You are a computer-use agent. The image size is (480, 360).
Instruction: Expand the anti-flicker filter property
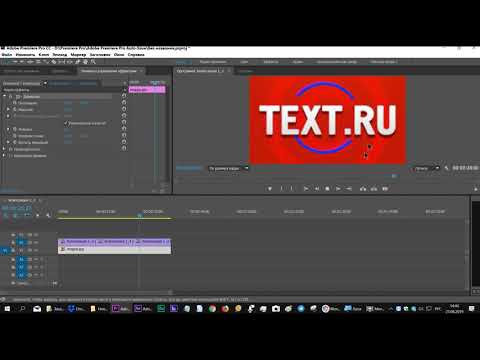(x=8, y=142)
